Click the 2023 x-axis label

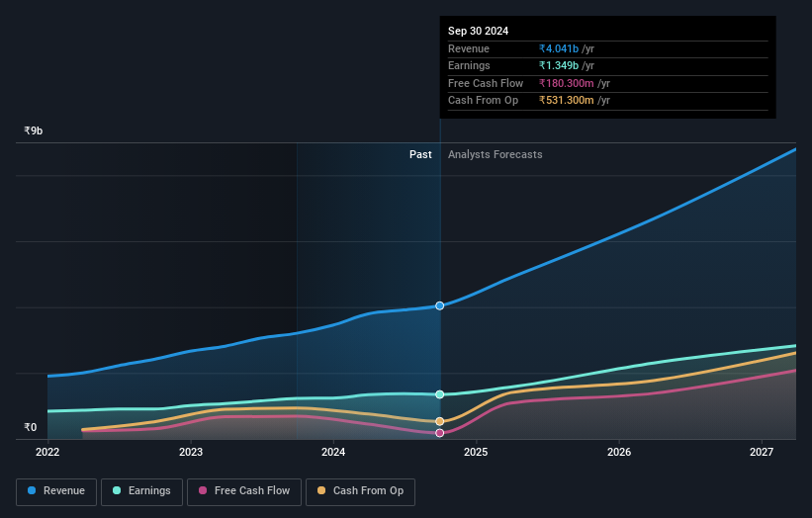(191, 452)
